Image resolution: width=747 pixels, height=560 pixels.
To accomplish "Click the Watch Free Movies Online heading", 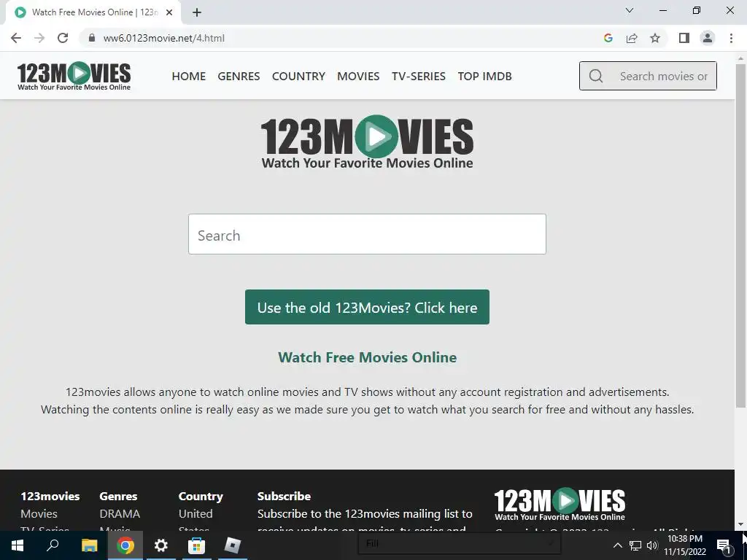I will coord(367,357).
